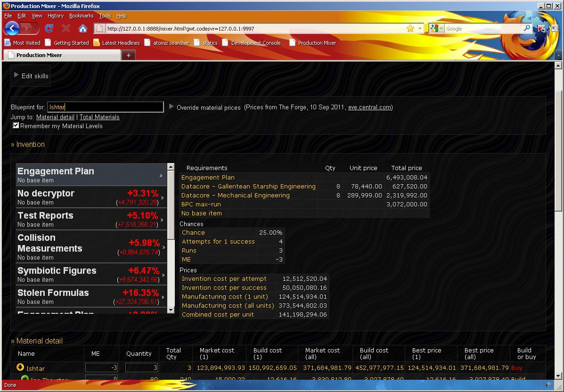Open the eve.central.com link
This screenshot has width=564, height=392.
click(x=369, y=107)
